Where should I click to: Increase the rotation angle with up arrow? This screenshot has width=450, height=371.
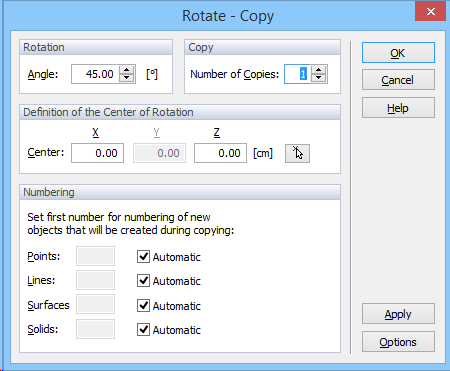tap(127, 70)
